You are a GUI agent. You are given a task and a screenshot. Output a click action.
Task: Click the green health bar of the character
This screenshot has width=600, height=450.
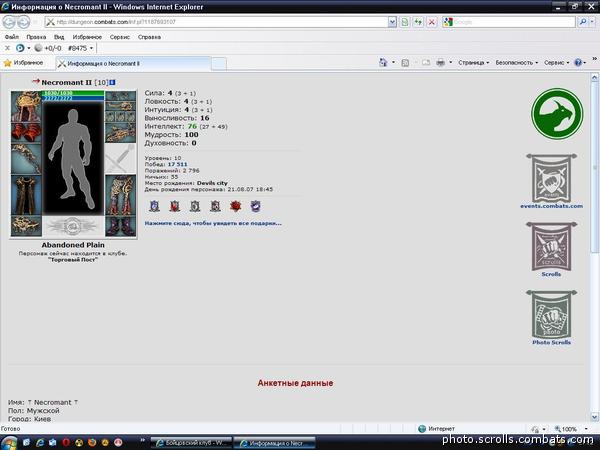coord(73,93)
